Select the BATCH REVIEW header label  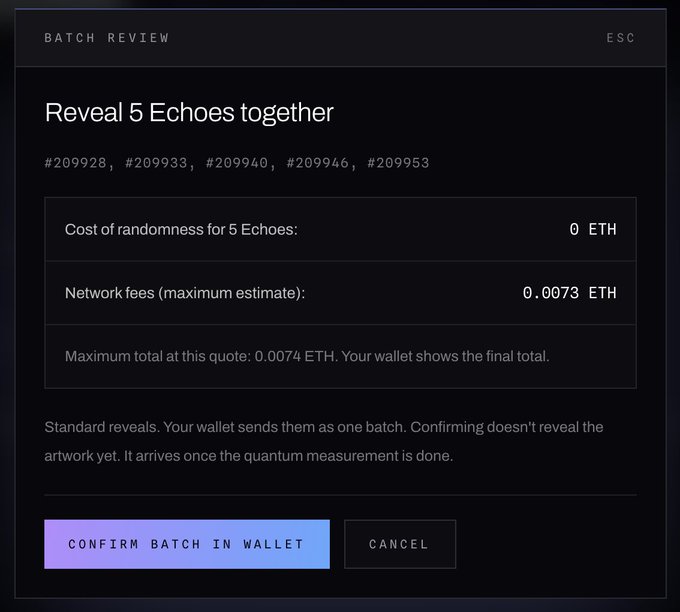coord(107,38)
